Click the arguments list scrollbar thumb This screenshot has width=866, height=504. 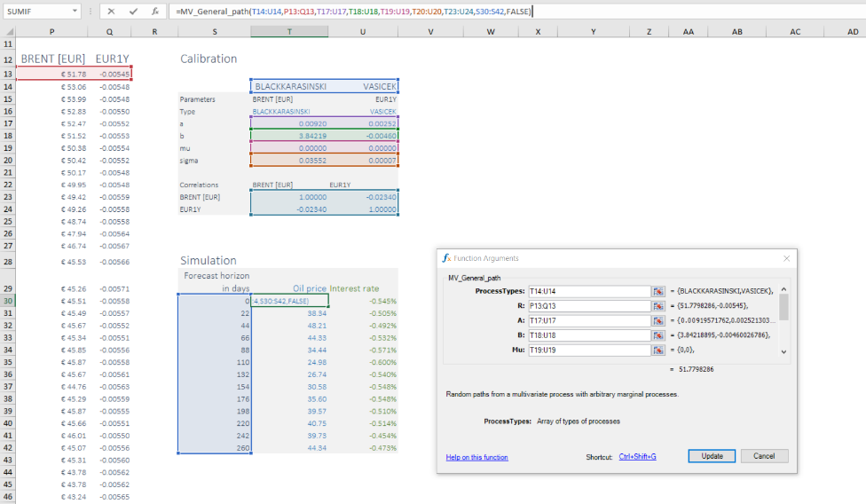click(x=783, y=308)
